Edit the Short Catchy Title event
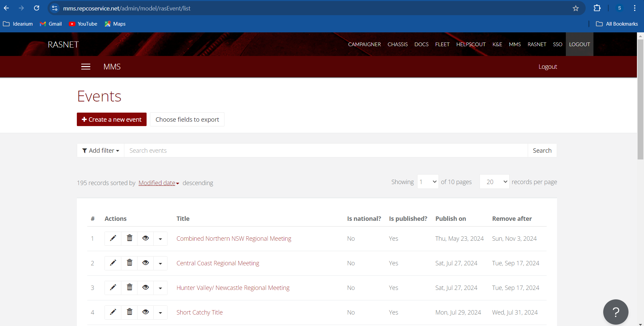The image size is (644, 326). click(113, 312)
